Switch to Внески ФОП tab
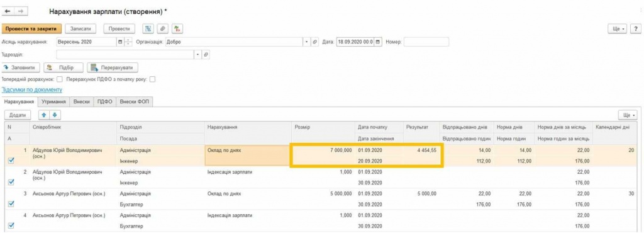The height and width of the screenshot is (233, 644). point(135,101)
